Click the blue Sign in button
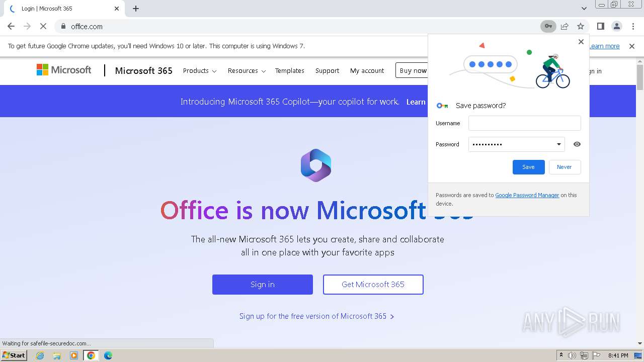Screen dimensions: 644x362 (x=263, y=285)
